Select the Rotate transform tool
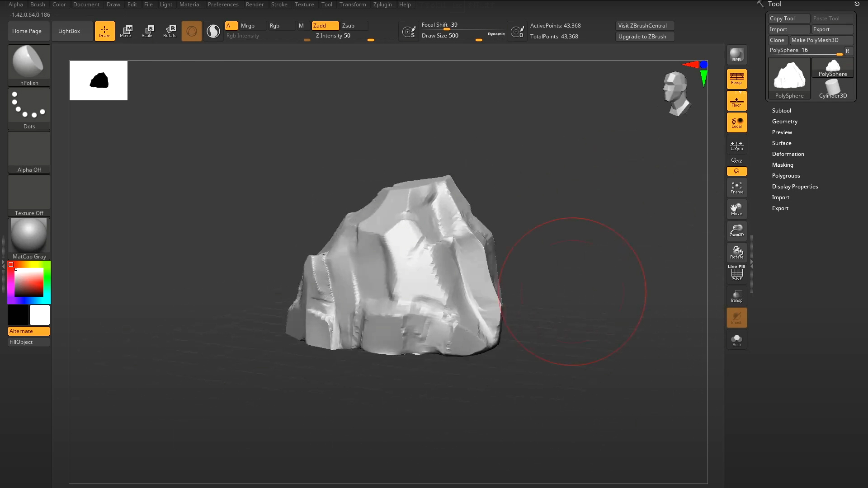 [x=170, y=31]
